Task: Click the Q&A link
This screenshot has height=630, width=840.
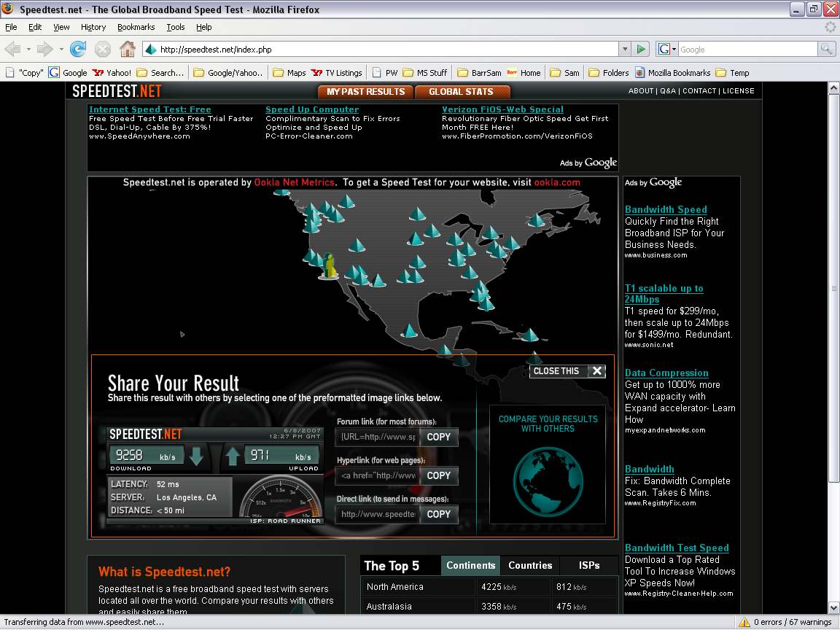Action: [x=667, y=91]
